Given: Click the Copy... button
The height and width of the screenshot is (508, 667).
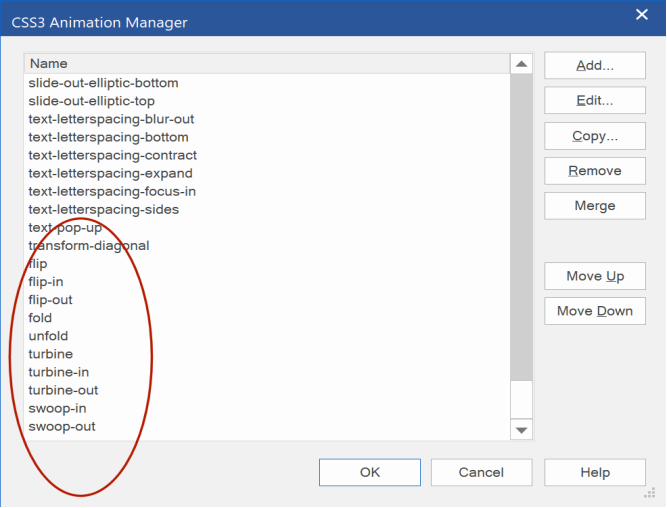Looking at the screenshot, I should [595, 136].
